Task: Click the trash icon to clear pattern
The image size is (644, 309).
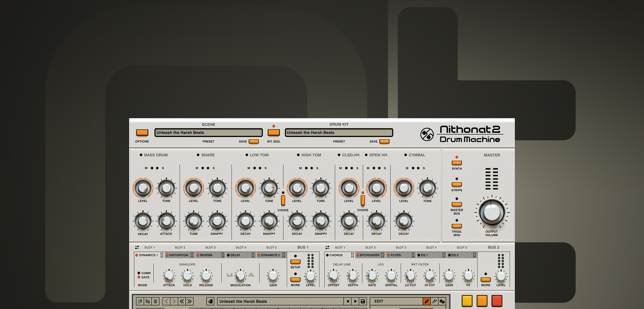Action: [155, 301]
